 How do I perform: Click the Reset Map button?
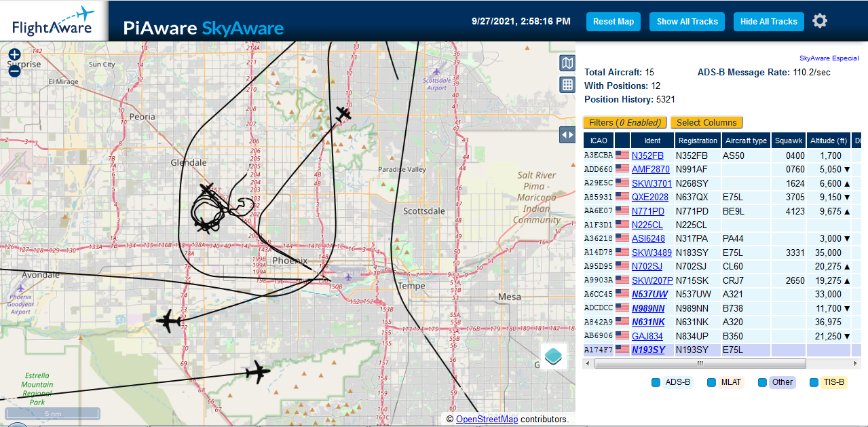click(x=614, y=22)
